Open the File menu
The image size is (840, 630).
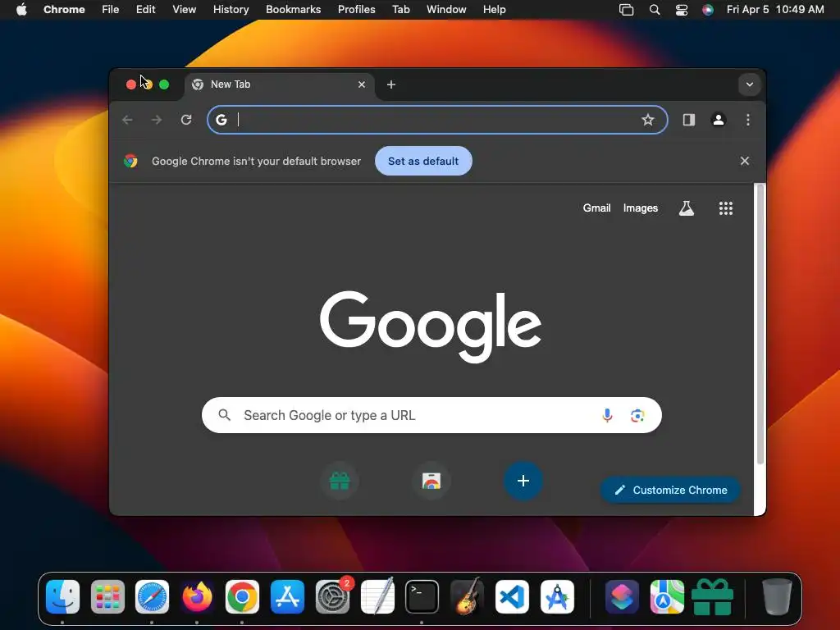111,9
